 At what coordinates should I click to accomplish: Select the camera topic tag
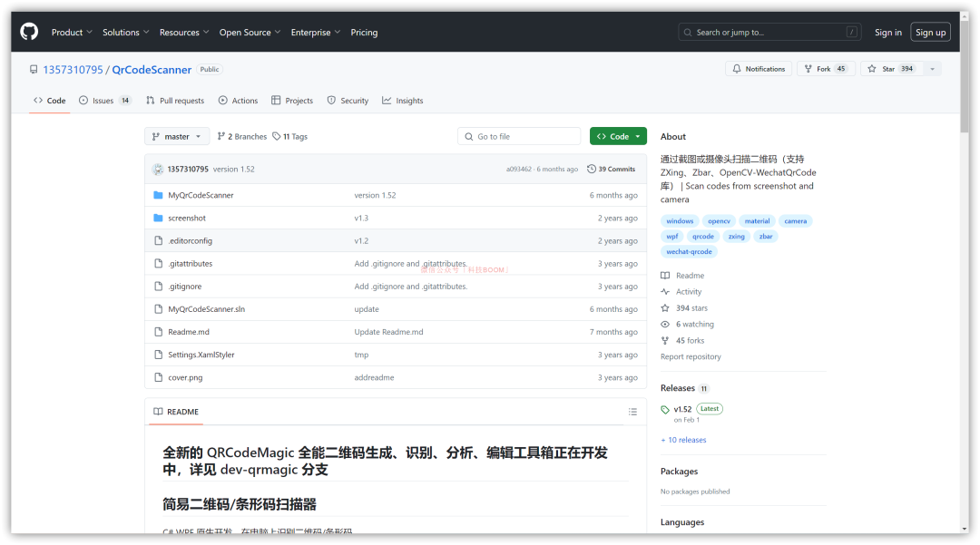click(x=796, y=221)
